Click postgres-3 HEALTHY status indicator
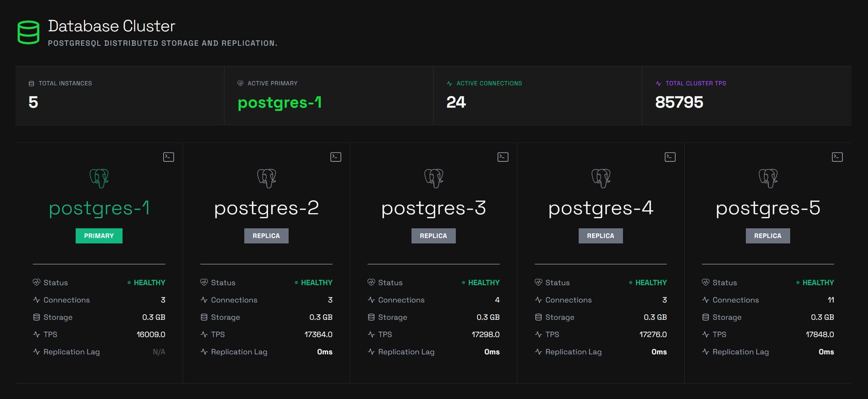The height and width of the screenshot is (399, 868). pos(481,283)
